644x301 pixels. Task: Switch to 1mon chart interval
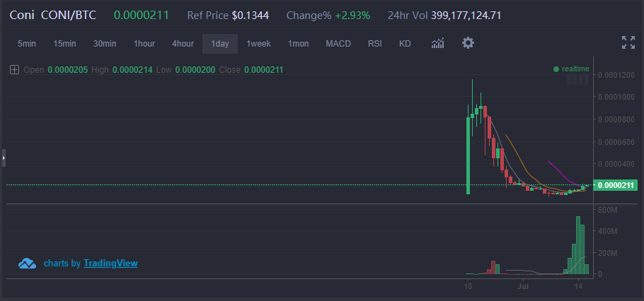click(298, 44)
